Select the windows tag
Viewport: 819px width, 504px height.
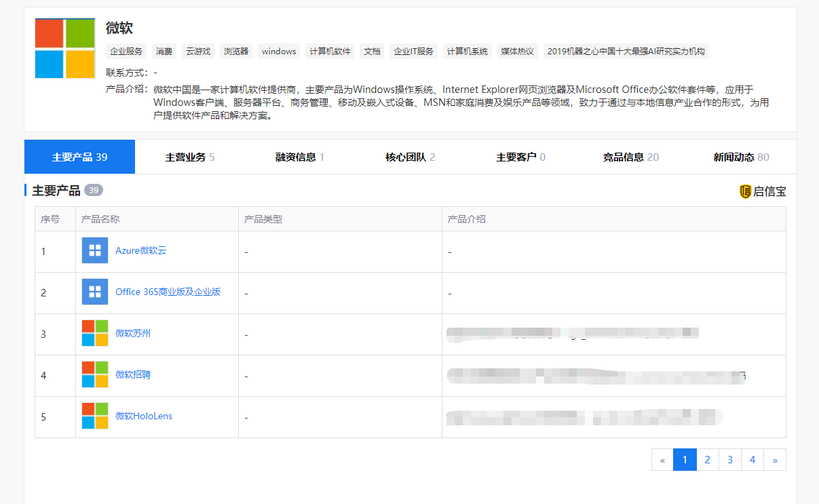click(279, 51)
